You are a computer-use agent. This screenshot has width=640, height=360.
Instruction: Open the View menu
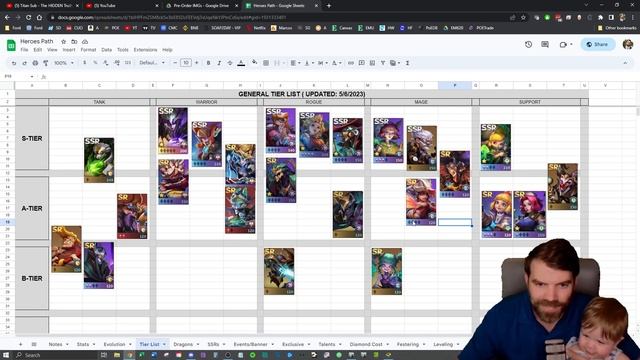52,50
